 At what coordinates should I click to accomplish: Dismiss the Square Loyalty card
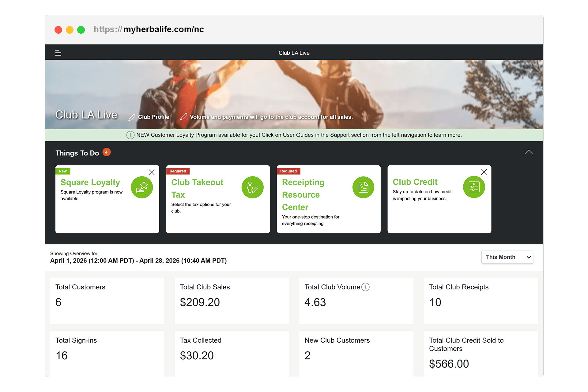click(151, 172)
